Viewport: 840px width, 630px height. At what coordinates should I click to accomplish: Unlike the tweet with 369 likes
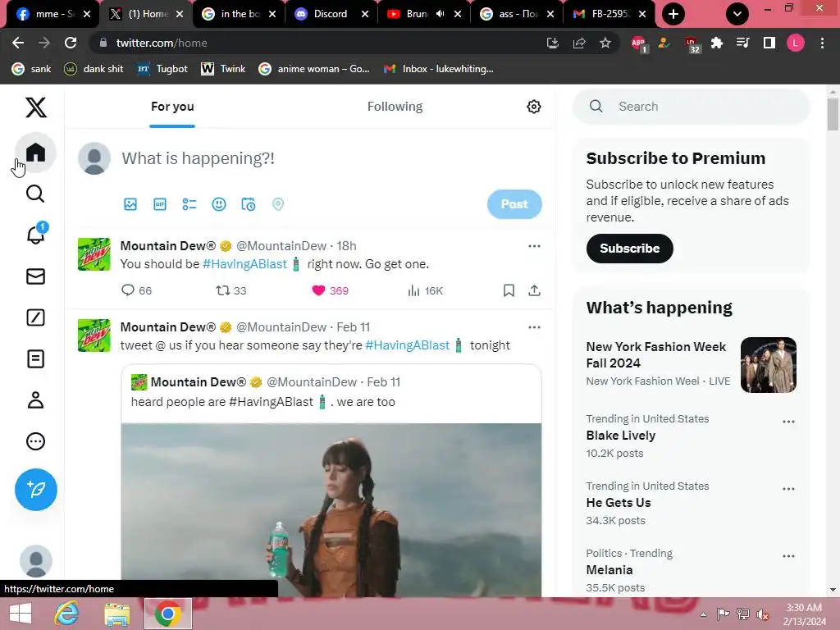pyautogui.click(x=330, y=290)
